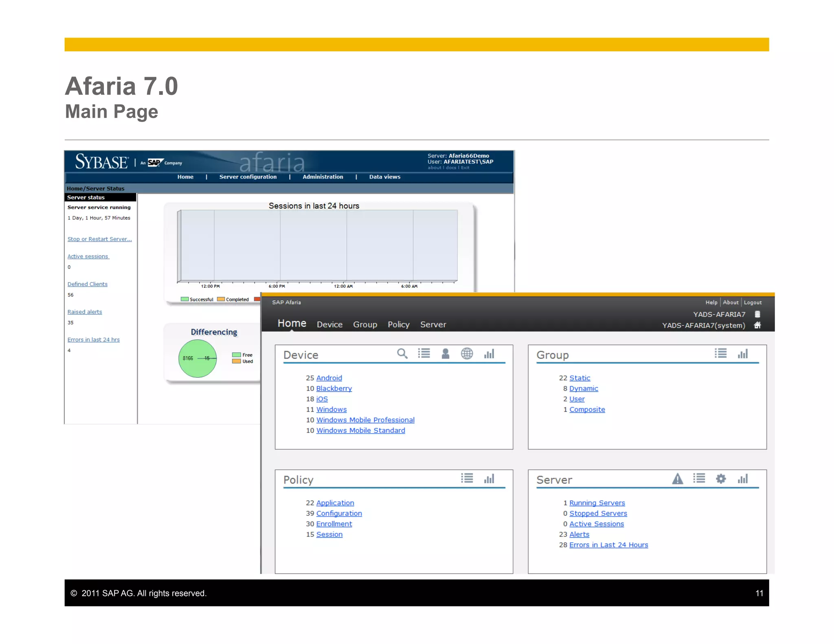Click the server icon beside YADS-AFARIA7
The height and width of the screenshot is (644, 834).
tap(757, 314)
